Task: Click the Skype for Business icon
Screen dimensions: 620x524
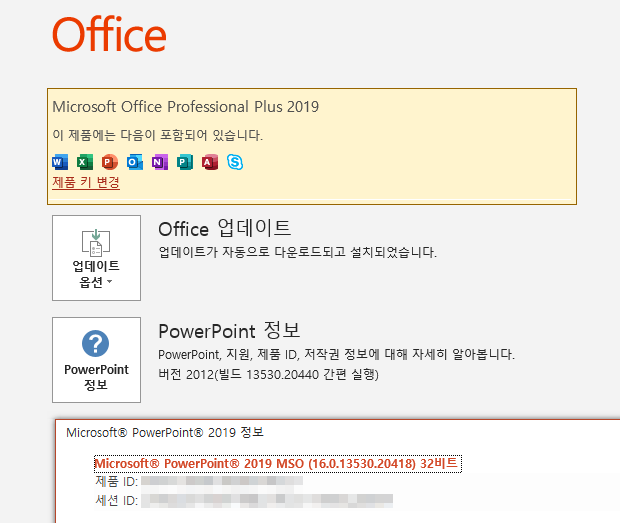Action: [x=235, y=162]
